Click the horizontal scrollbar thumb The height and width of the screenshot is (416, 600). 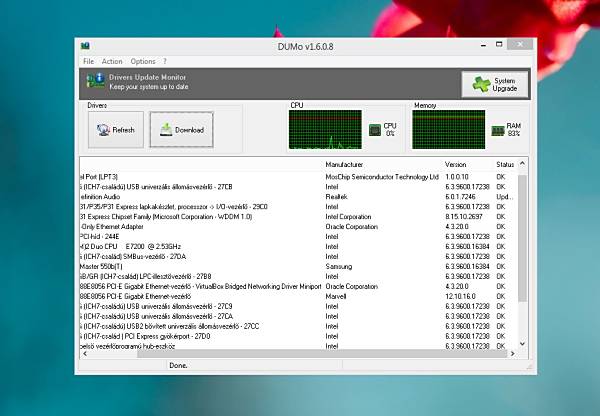(322, 354)
